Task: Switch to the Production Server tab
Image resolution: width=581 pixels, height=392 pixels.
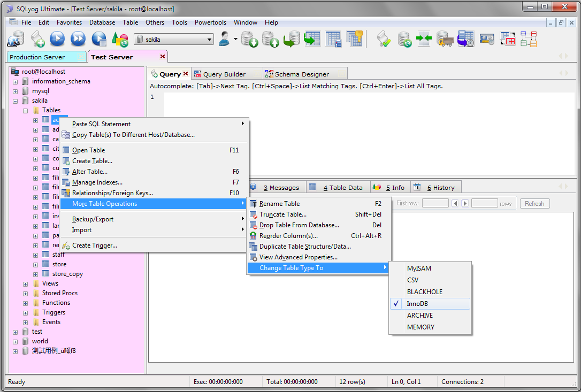Action: click(37, 57)
